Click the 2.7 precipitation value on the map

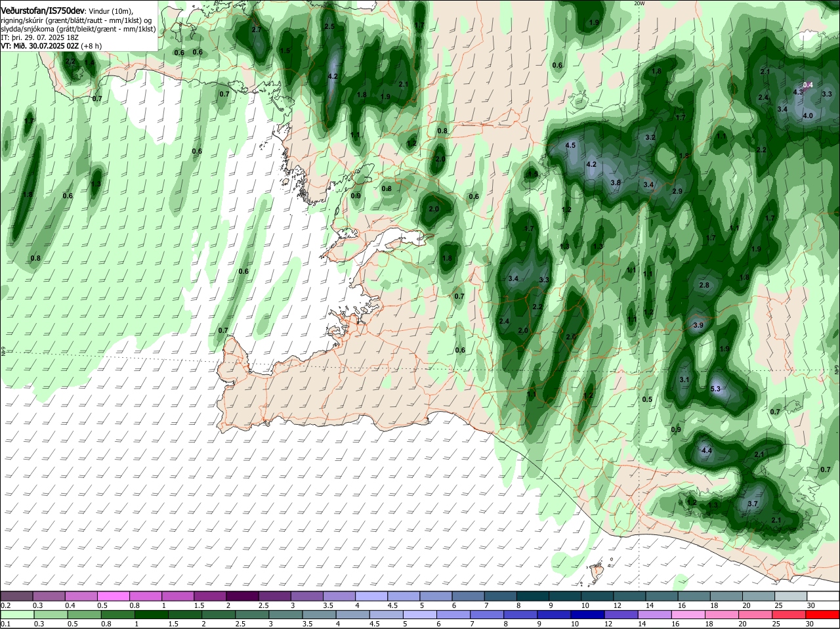(257, 30)
